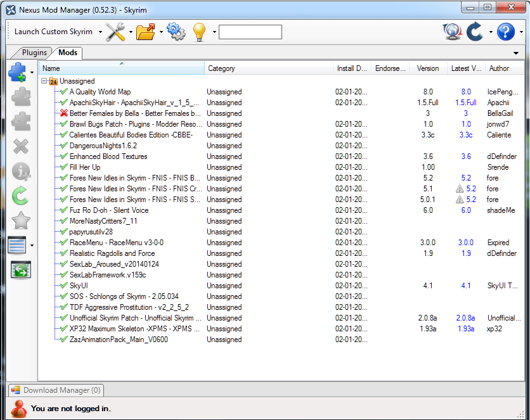Toggle the green check for Fill Her Up
530x420 pixels.
point(64,167)
